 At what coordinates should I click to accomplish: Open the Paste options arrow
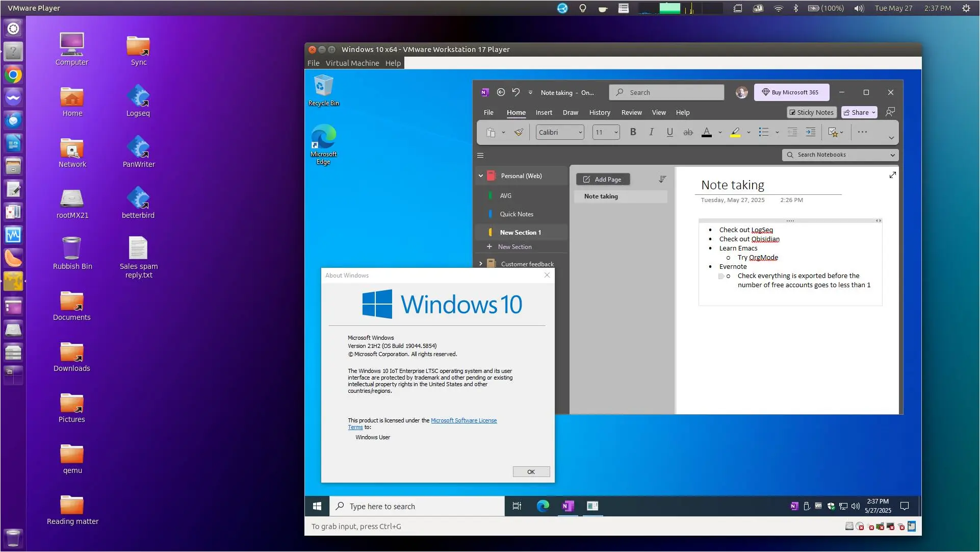click(x=503, y=133)
